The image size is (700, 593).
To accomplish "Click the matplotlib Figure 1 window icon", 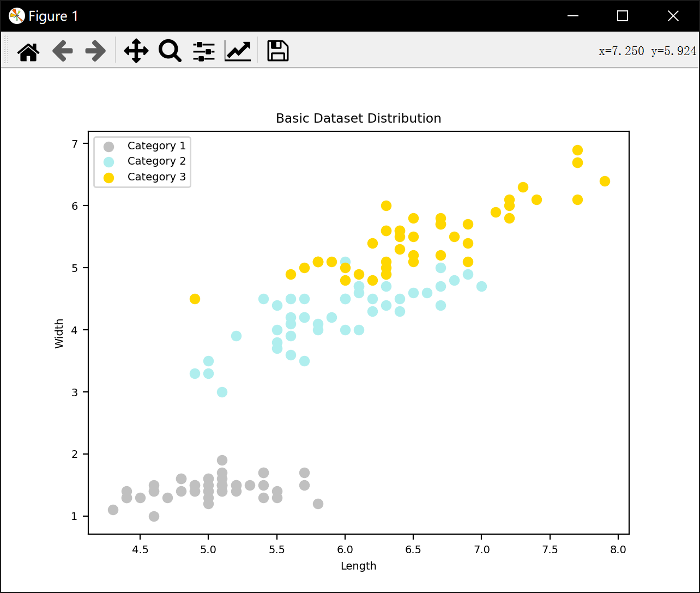I will [17, 16].
